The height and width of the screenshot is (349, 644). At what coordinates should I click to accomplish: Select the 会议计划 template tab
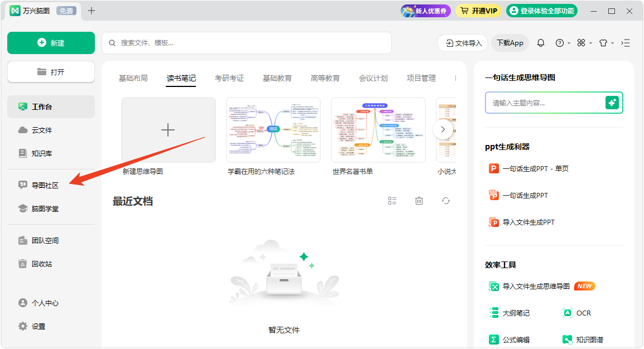(373, 78)
